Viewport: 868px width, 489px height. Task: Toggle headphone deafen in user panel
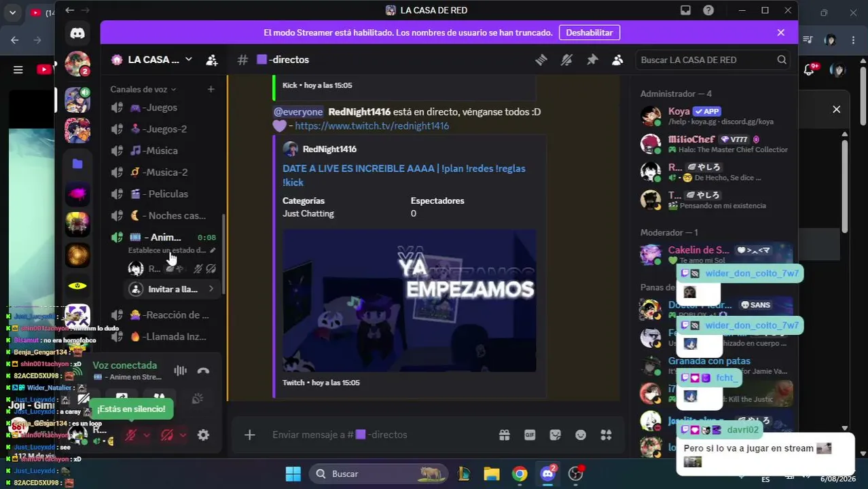tap(166, 435)
